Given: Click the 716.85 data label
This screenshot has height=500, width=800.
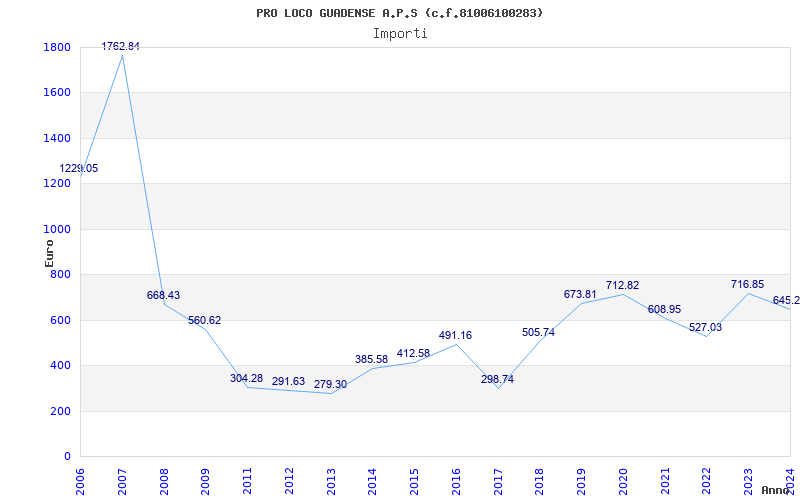Looking at the screenshot, I should (747, 284).
